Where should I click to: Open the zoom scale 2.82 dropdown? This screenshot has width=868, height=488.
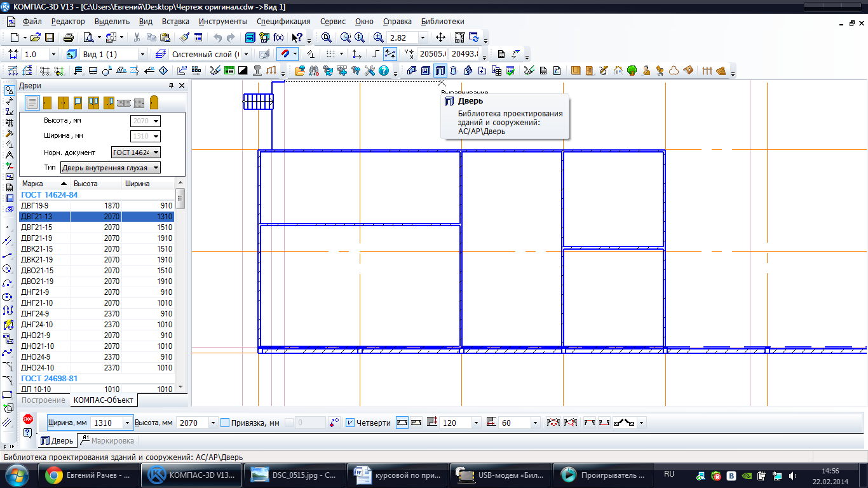[423, 37]
